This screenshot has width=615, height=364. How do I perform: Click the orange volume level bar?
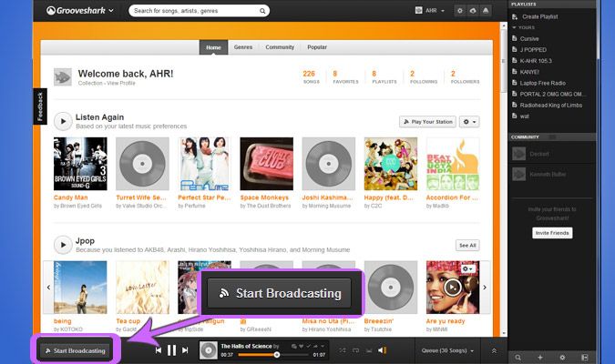tap(385, 350)
